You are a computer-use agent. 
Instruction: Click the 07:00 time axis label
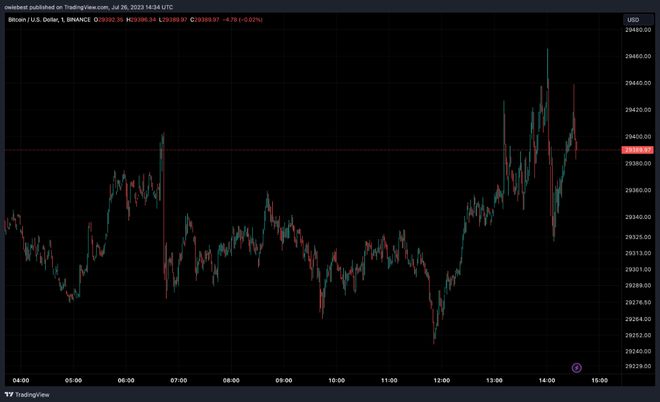pos(178,380)
